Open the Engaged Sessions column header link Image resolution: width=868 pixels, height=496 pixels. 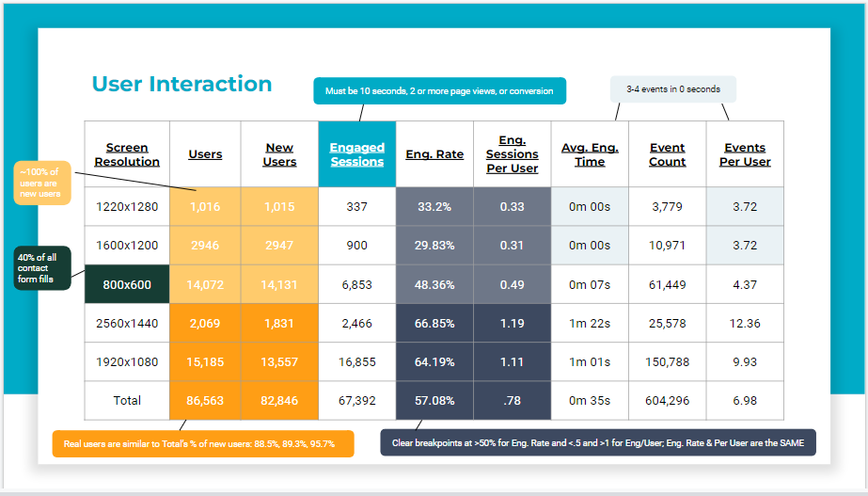[x=357, y=154]
